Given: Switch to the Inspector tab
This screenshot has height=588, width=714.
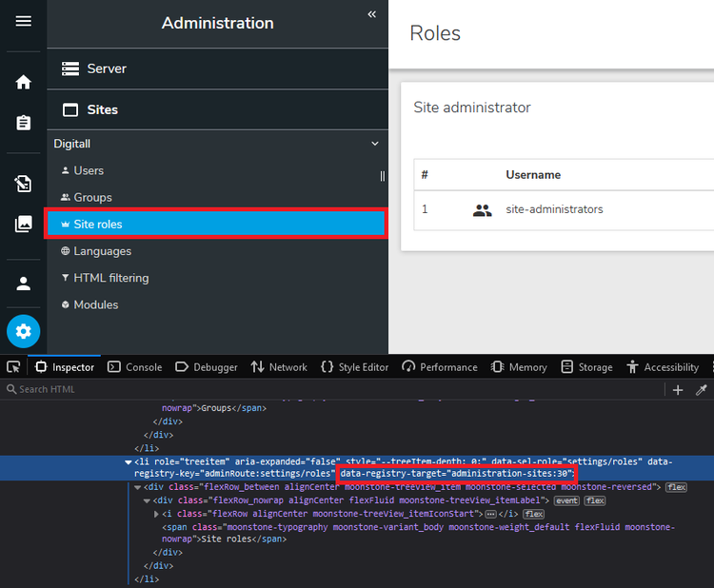Looking at the screenshot, I should click(65, 367).
